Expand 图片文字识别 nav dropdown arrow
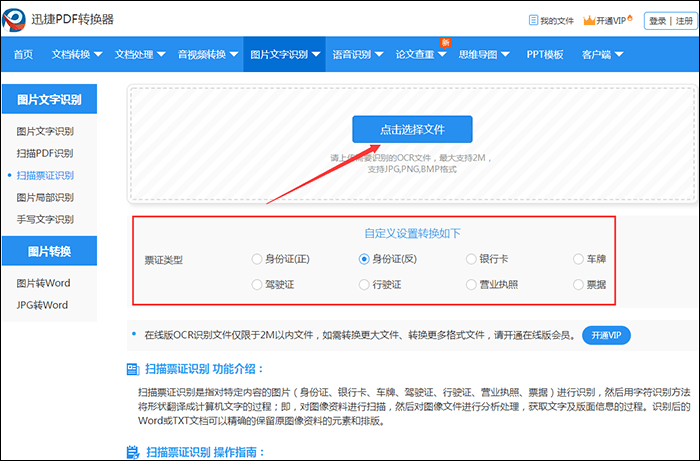 coord(316,54)
